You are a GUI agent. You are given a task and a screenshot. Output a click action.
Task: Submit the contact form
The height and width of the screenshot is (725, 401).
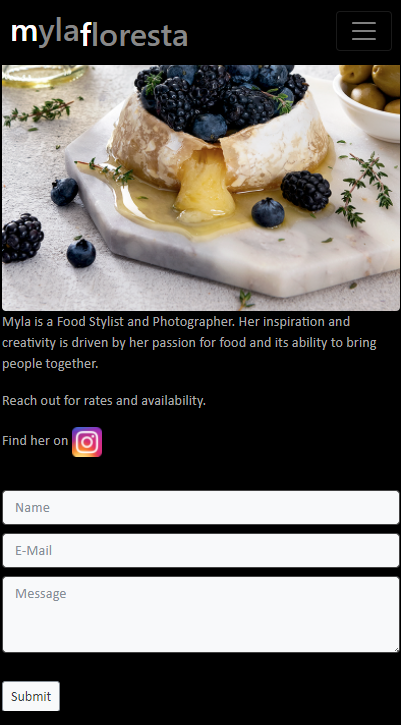pos(31,696)
